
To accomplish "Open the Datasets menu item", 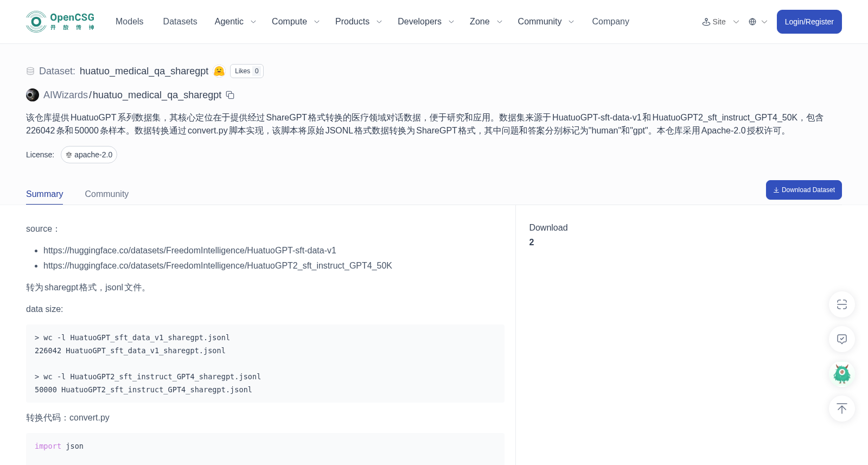I will click(x=180, y=22).
